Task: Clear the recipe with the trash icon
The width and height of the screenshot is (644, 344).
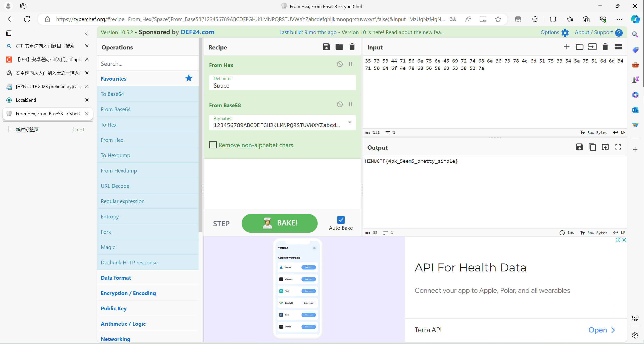Action: (352, 47)
